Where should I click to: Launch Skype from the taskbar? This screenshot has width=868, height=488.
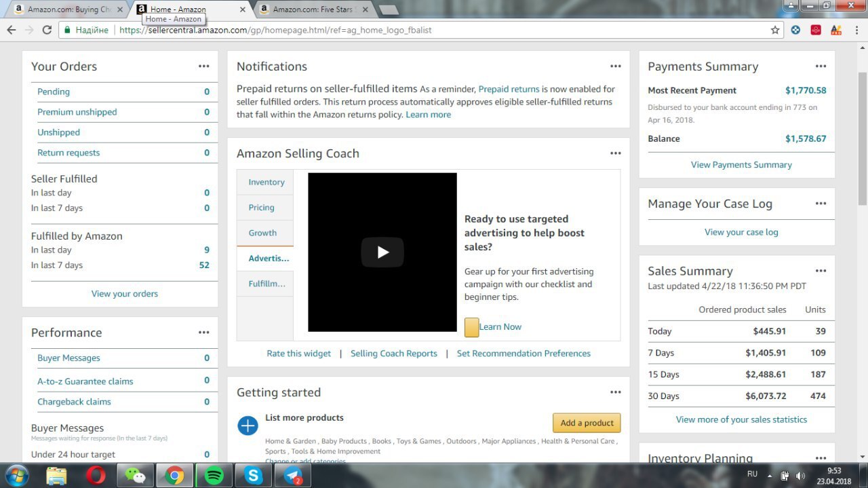(x=254, y=476)
